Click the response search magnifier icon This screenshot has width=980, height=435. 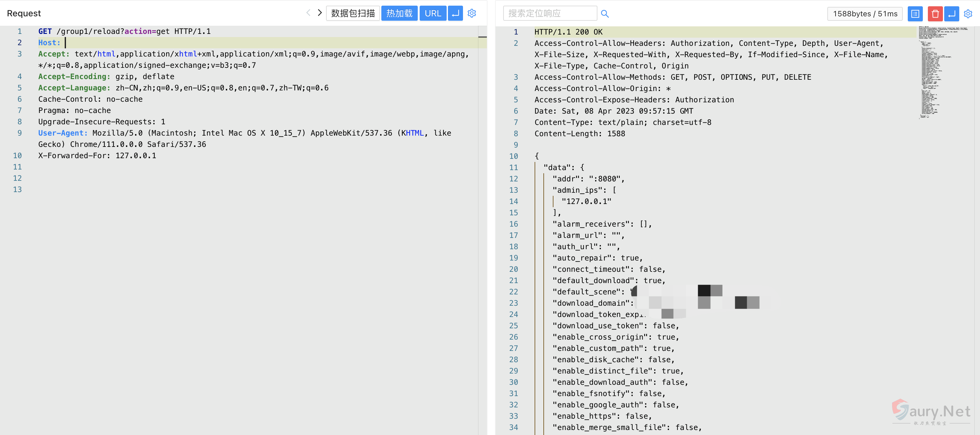605,14
